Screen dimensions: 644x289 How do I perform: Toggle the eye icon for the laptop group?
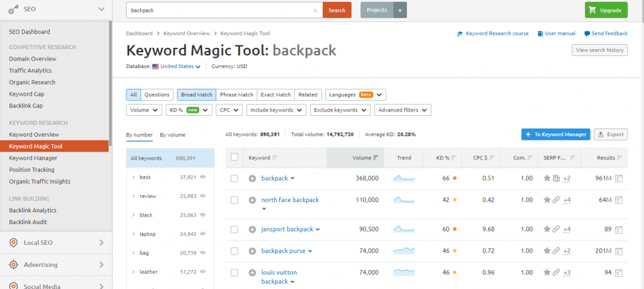(203, 234)
